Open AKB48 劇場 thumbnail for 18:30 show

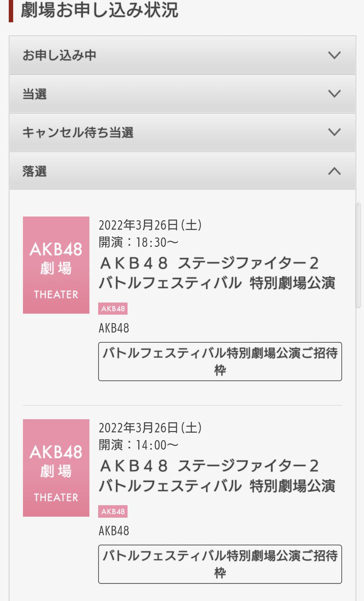tap(56, 265)
